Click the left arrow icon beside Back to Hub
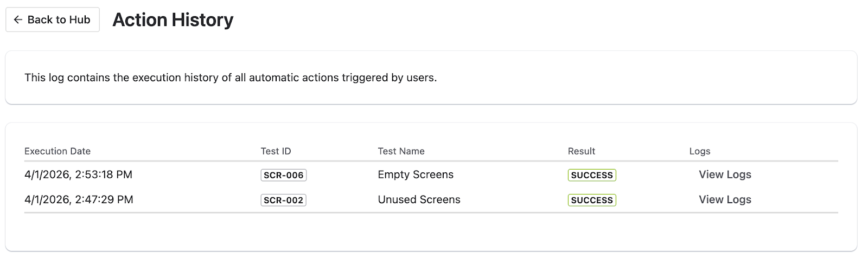868x265 pixels. click(18, 20)
